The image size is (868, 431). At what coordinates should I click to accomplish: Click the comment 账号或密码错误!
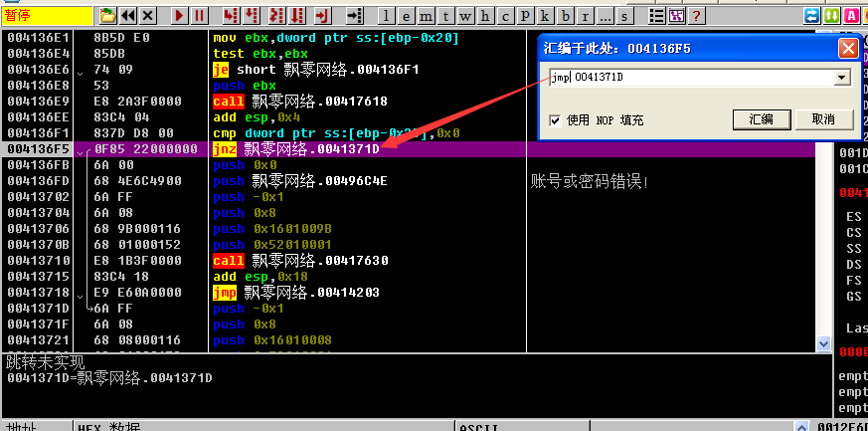pos(589,181)
